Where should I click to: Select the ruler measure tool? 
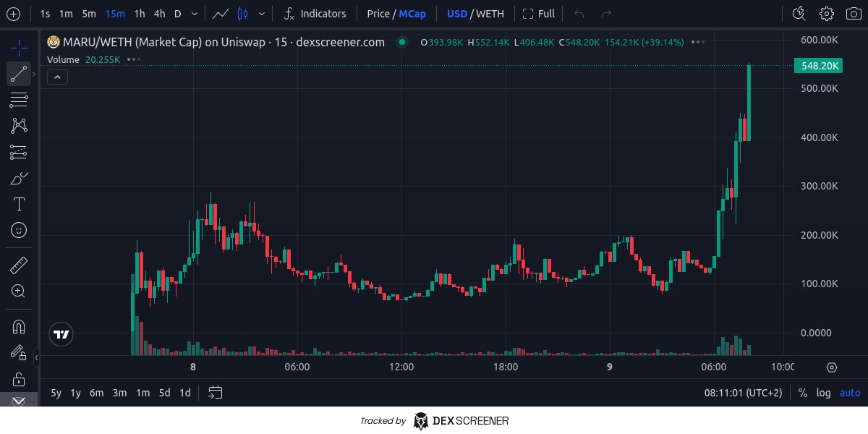click(x=19, y=265)
